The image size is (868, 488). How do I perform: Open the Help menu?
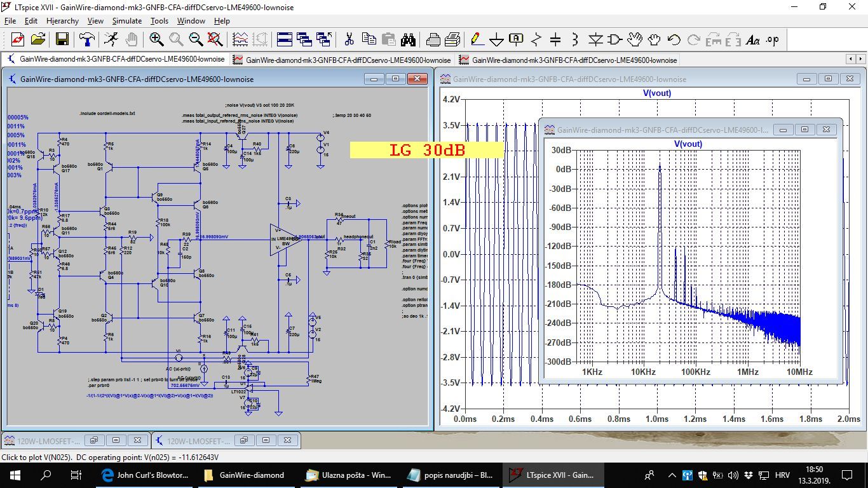click(222, 21)
